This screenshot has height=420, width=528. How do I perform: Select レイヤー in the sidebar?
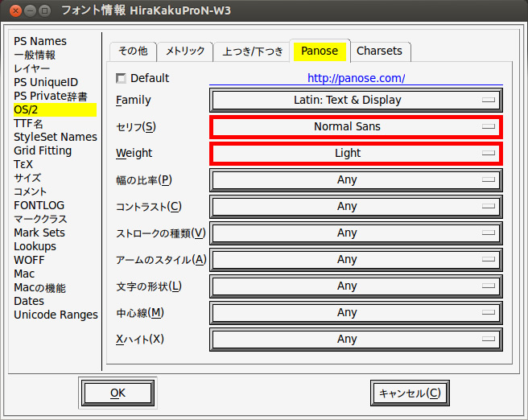32,68
